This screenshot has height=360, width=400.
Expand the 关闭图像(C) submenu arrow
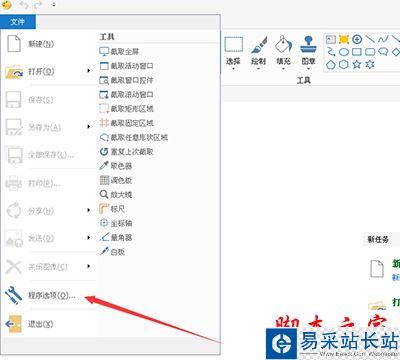[89, 266]
